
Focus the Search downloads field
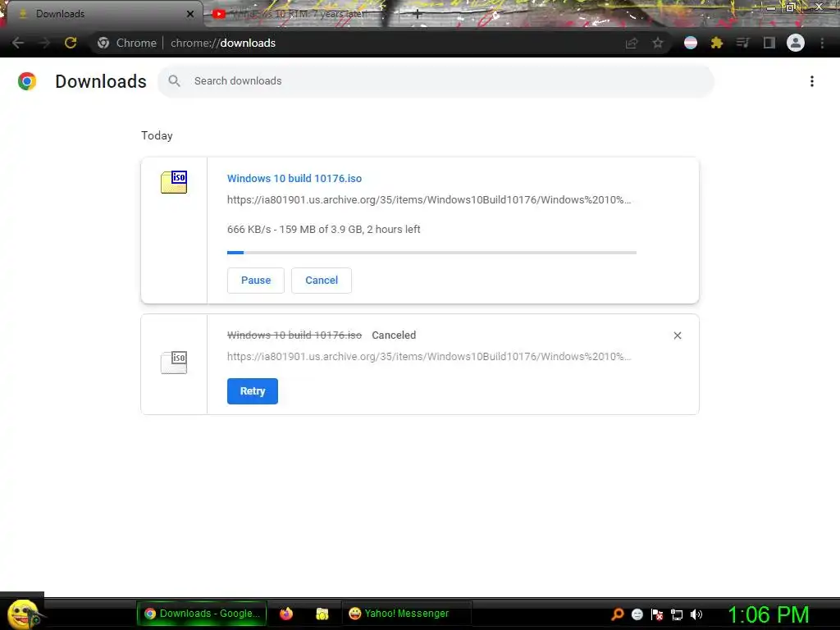[x=436, y=81]
